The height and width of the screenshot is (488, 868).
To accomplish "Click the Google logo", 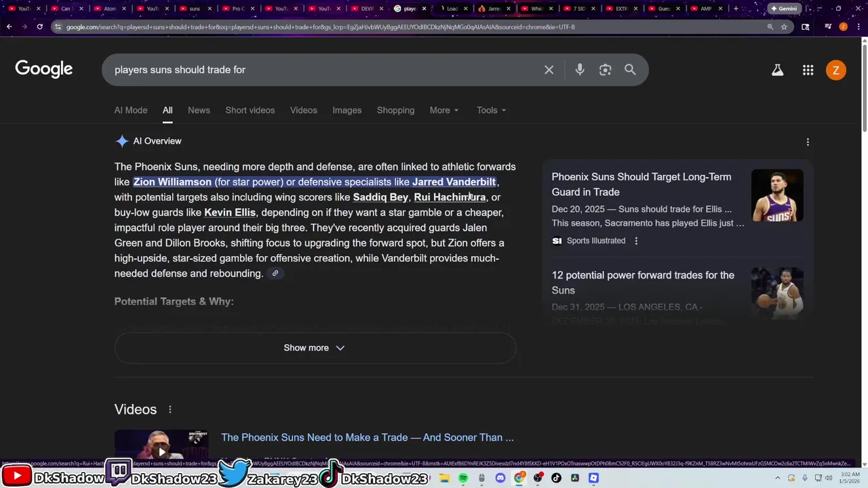I will pos(44,70).
